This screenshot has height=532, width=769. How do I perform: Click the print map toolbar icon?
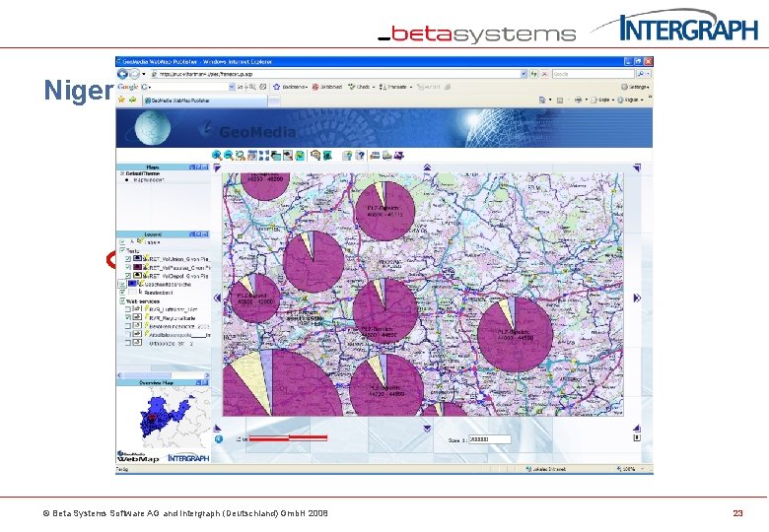386,156
